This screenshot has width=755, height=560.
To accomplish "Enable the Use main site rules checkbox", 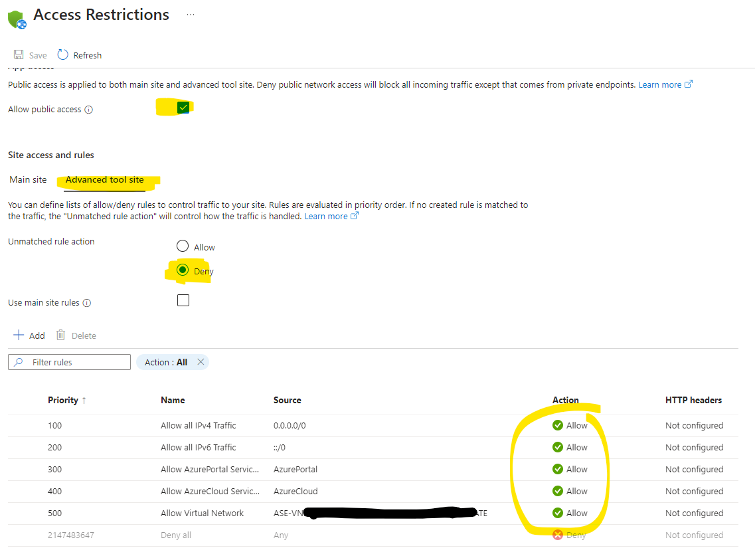I will [x=183, y=300].
